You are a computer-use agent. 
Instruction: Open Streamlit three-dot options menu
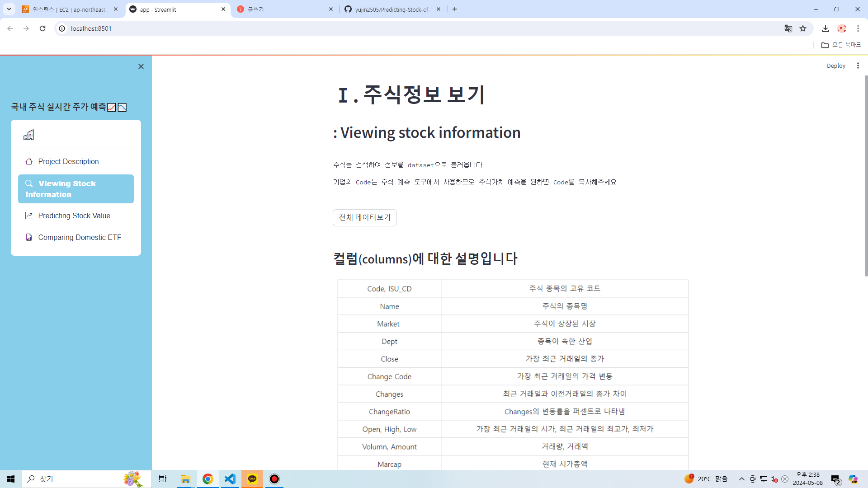tap(858, 66)
